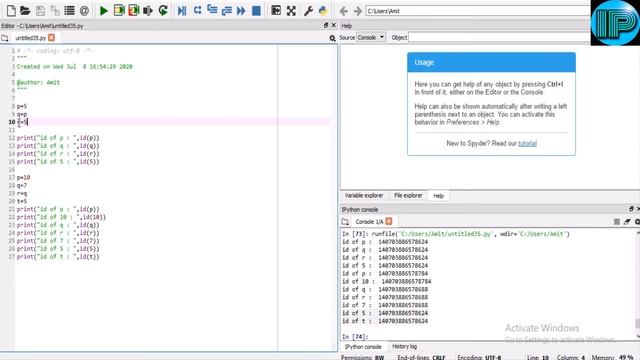Click '@author: Amit' line in the editor
Image resolution: width=640 pixels, height=360 pixels.
(38, 82)
